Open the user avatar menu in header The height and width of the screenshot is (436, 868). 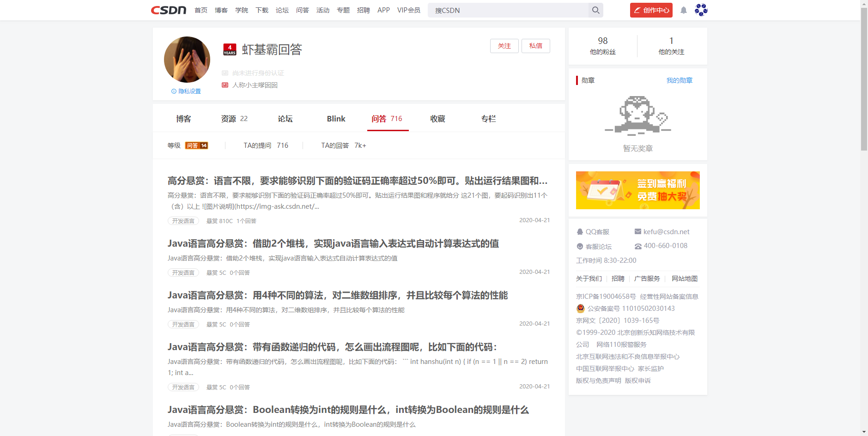(701, 10)
